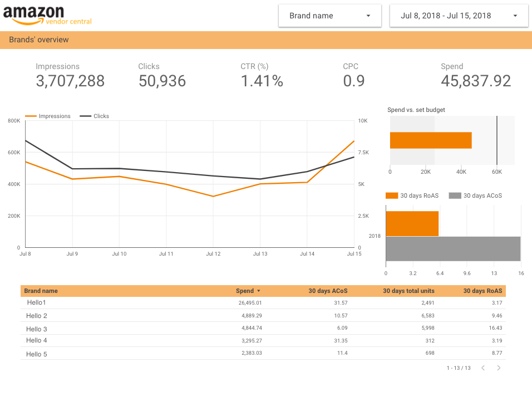Select the Hello 4 brand row

click(x=263, y=340)
